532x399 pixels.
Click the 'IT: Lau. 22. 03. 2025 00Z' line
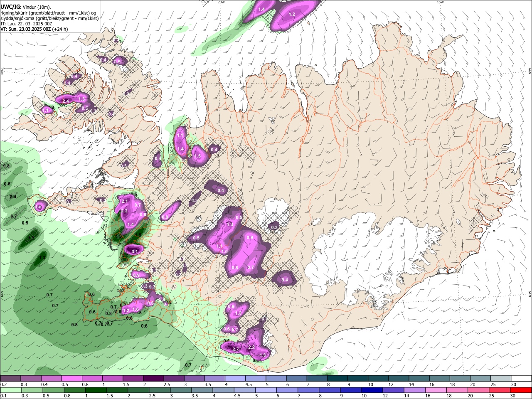(x=26, y=24)
